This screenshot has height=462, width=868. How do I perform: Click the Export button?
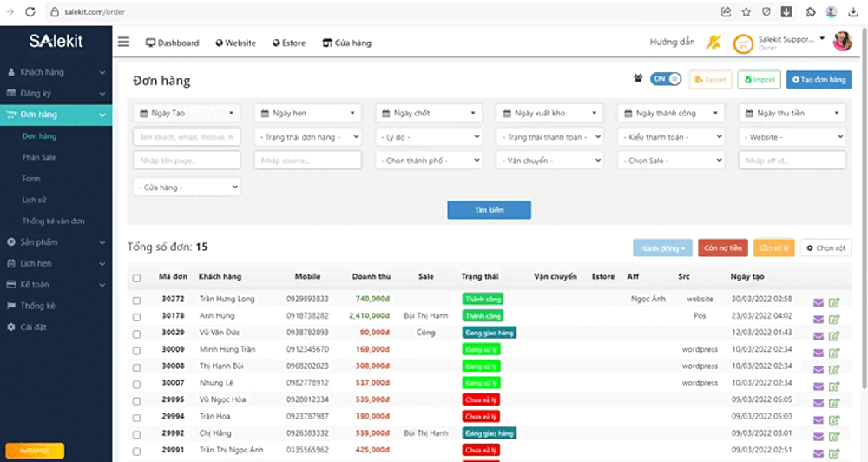point(710,80)
